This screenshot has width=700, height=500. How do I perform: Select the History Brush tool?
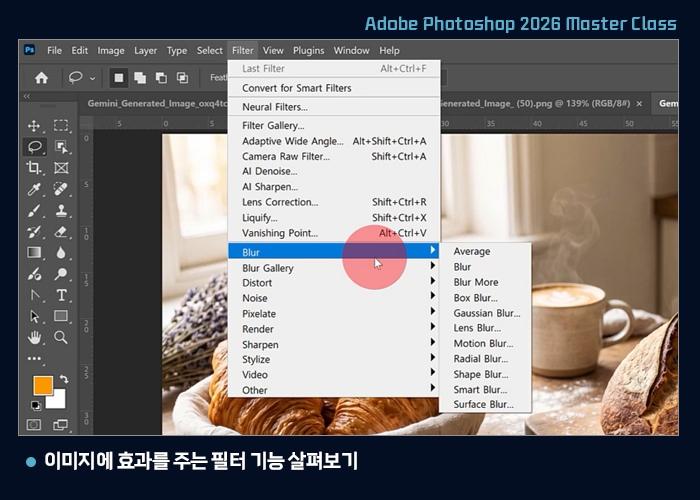[34, 232]
